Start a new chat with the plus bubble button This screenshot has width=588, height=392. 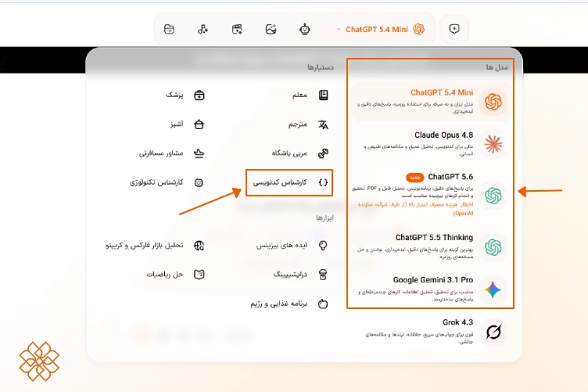coord(454,29)
